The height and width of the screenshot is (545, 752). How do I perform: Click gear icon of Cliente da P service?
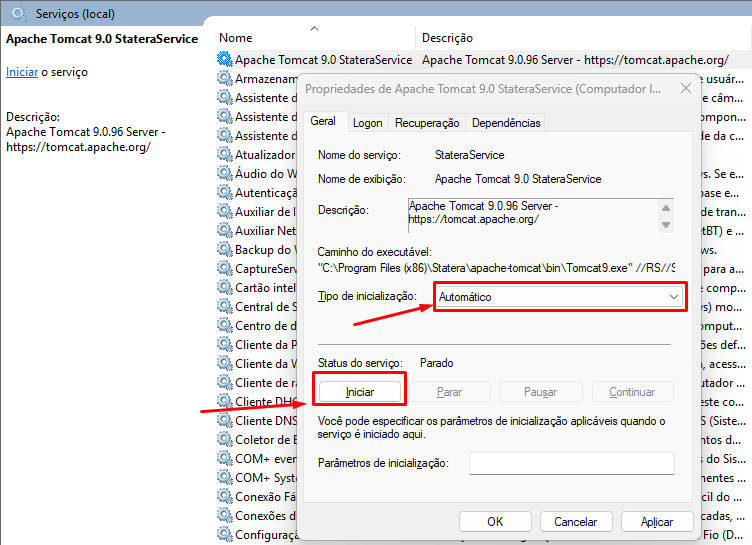(x=224, y=344)
